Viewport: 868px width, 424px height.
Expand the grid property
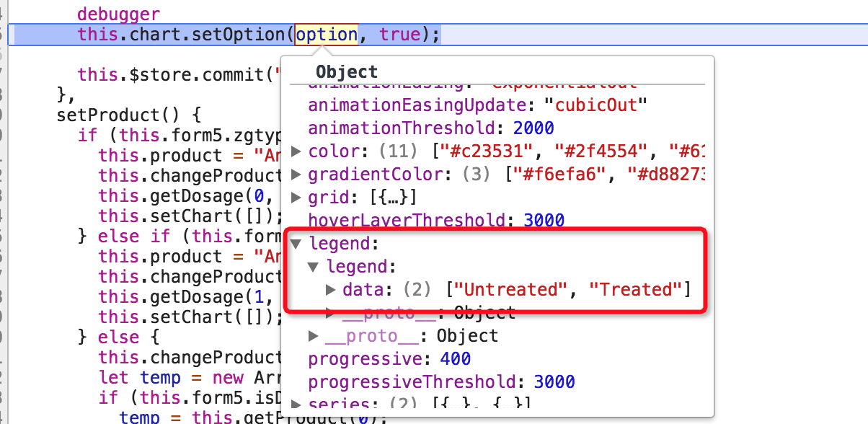tap(296, 197)
